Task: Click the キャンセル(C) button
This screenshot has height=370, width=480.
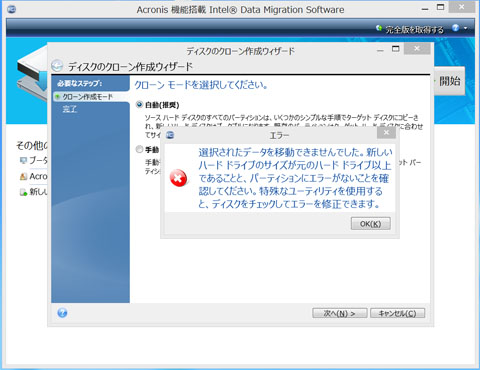Action: [397, 313]
